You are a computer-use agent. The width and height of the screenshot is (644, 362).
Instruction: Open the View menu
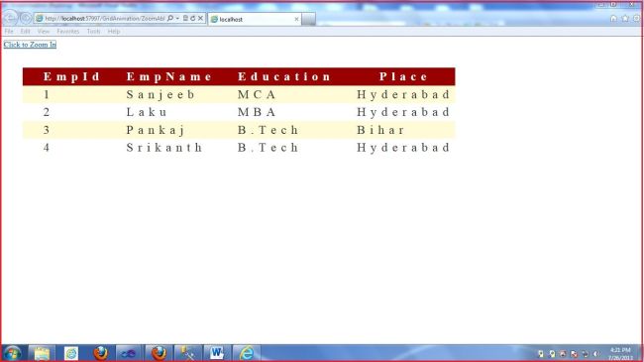[44, 32]
